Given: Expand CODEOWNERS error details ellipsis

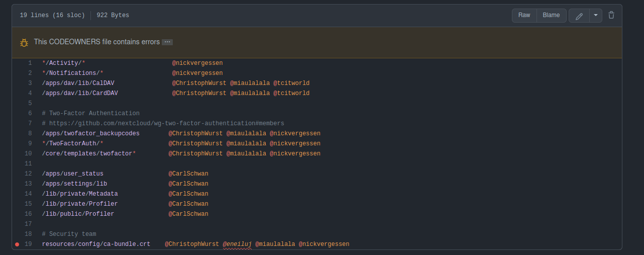Looking at the screenshot, I should pos(167,42).
